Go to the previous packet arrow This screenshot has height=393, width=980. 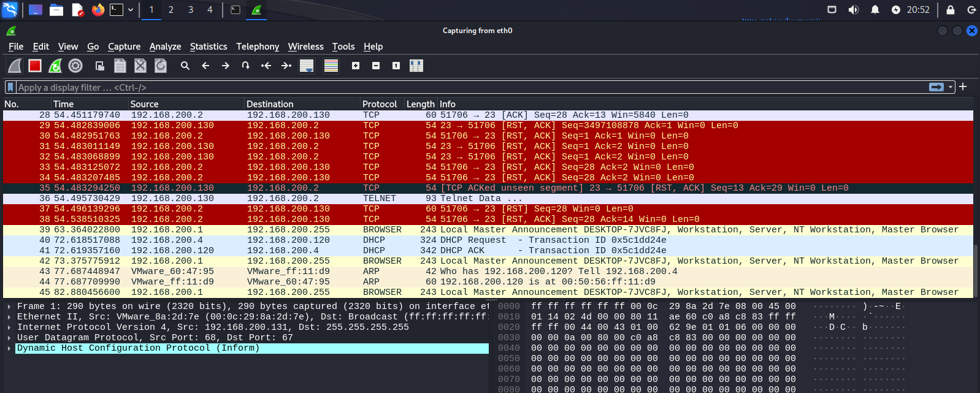tap(205, 66)
